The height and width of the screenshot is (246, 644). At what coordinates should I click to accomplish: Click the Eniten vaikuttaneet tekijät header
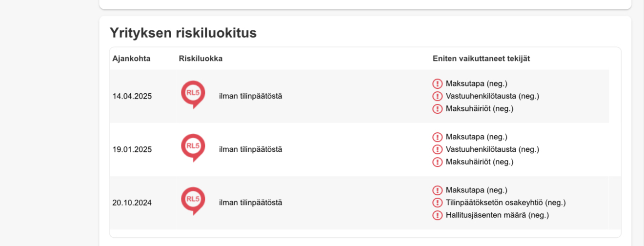click(481, 59)
